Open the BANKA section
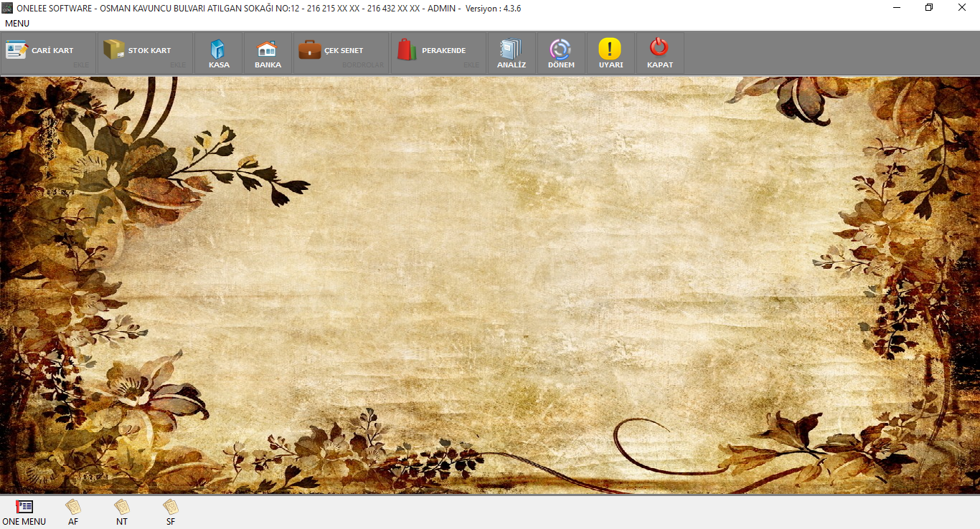Screen dimensions: 980x529 click(x=267, y=54)
